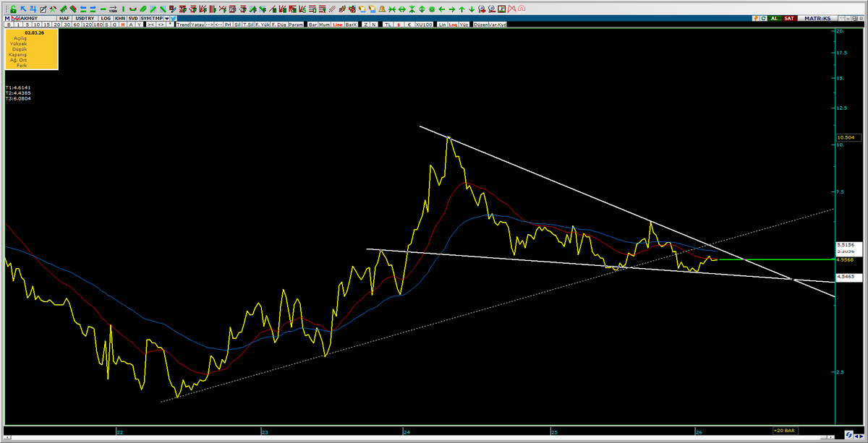Image resolution: width=868 pixels, height=443 pixels.
Task: Select the G daily period
Action: (x=114, y=25)
